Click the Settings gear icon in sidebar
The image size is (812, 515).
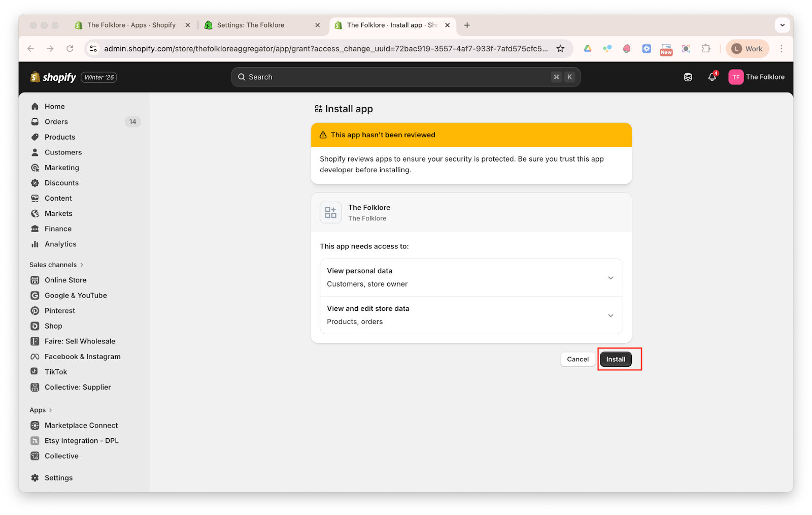pos(35,478)
